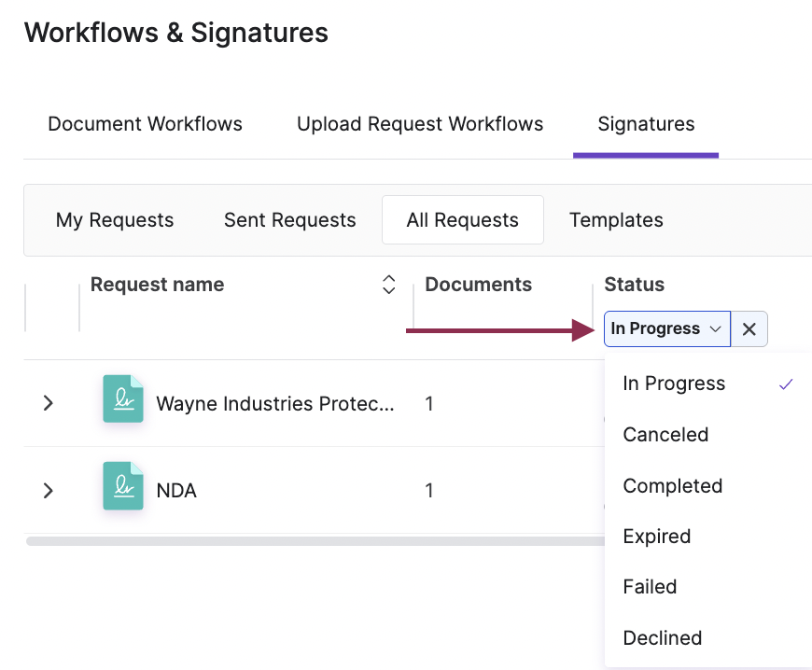Expand the Wayne Industries Protec... request row
The width and height of the screenshot is (812, 670).
pyautogui.click(x=48, y=403)
